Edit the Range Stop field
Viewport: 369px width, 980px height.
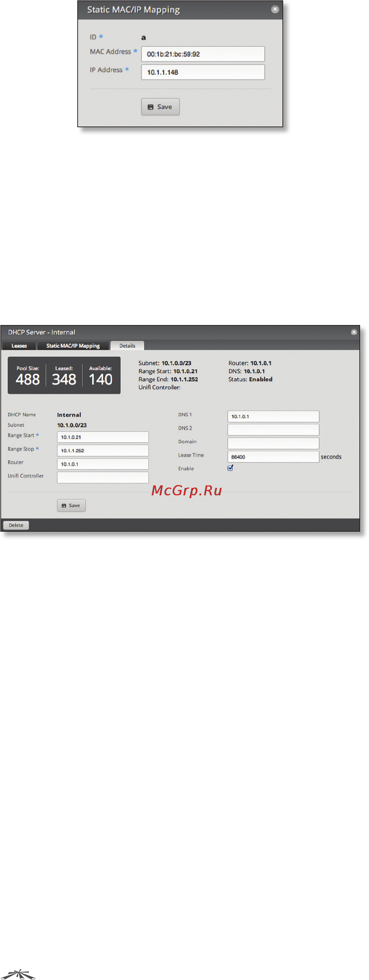point(103,450)
